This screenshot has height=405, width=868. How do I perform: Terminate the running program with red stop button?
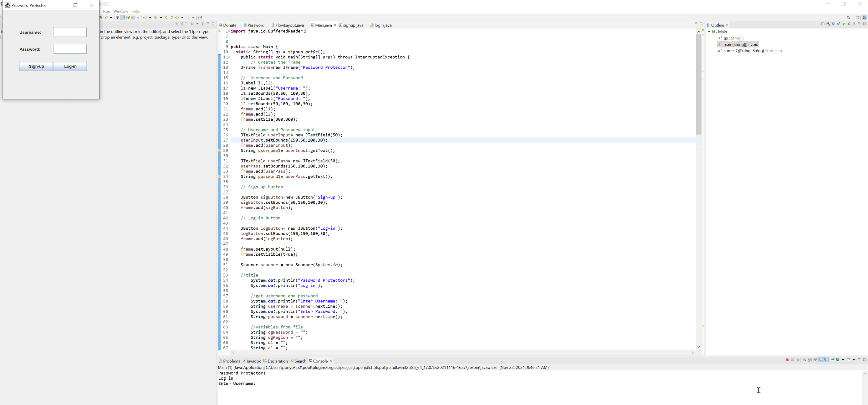pyautogui.click(x=787, y=360)
